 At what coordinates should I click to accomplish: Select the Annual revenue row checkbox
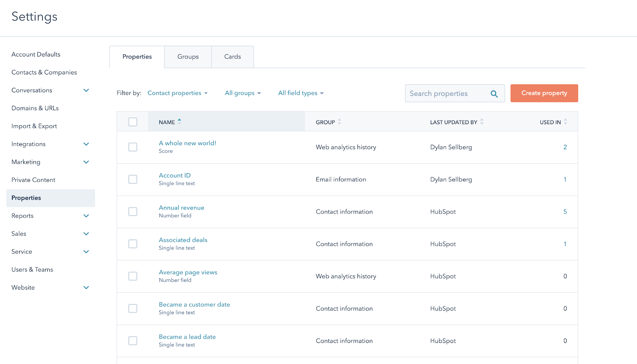pyautogui.click(x=133, y=212)
